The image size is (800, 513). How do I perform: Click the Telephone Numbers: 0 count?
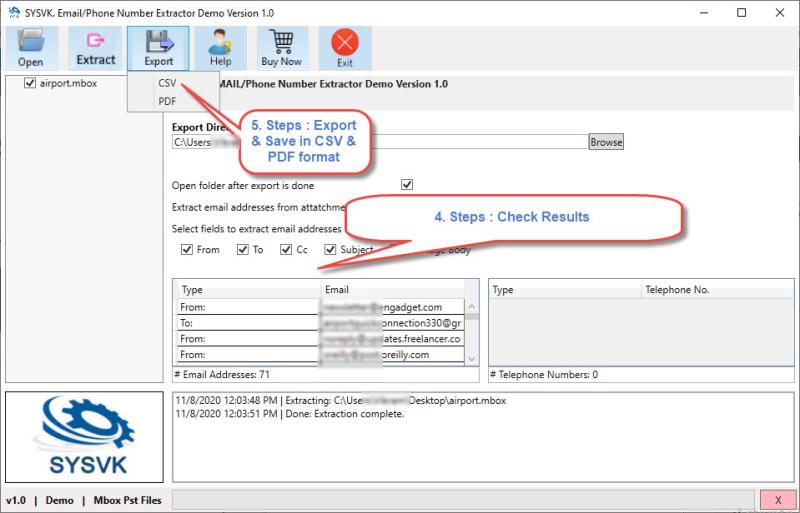point(544,375)
